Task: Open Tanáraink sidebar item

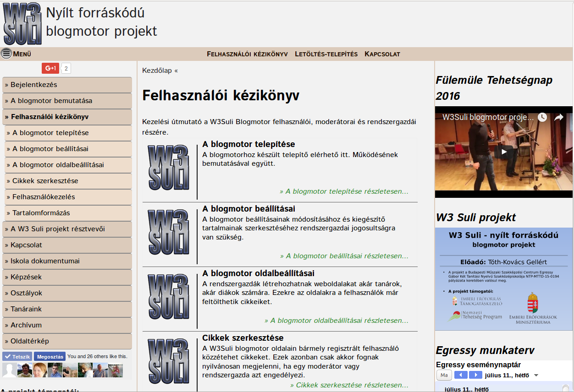Action: 67,309
